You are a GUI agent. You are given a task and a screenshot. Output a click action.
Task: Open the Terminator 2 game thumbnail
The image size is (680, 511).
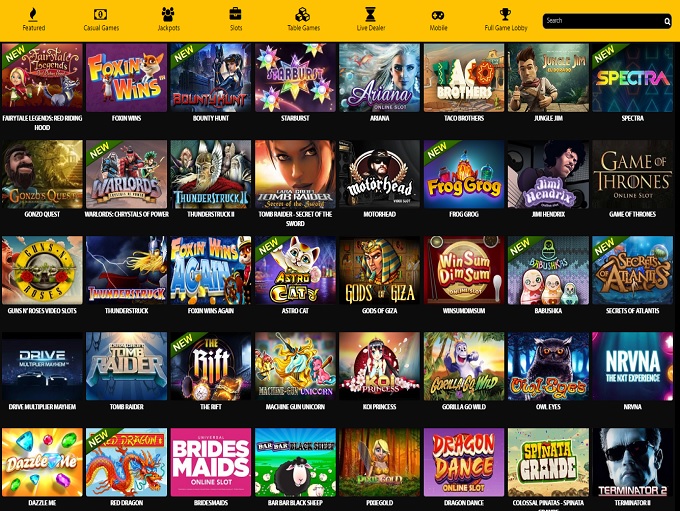633,462
